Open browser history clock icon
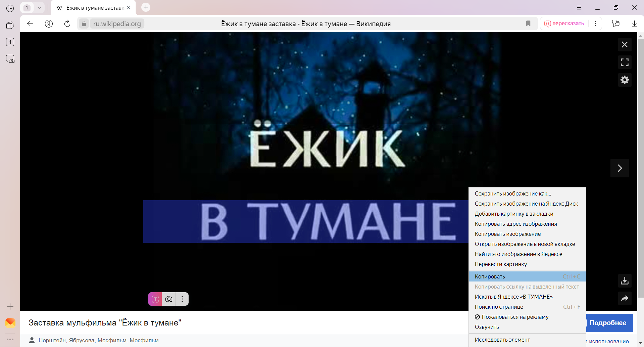 click(10, 8)
